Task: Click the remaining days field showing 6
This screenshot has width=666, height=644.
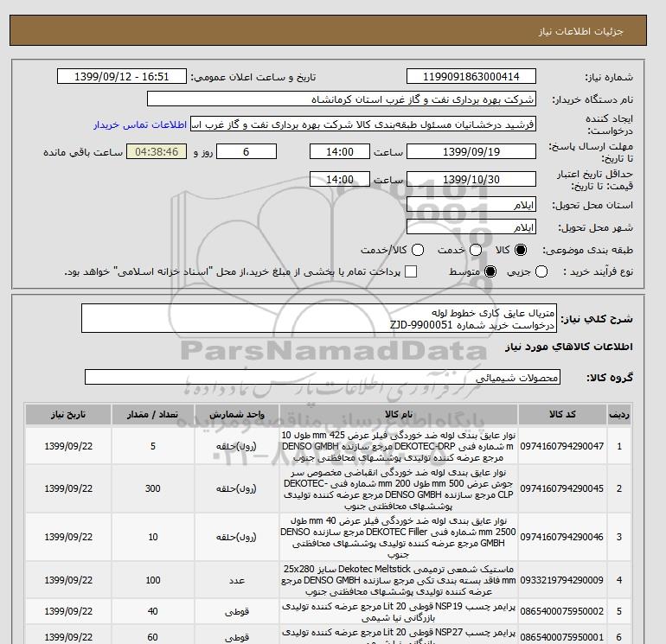Action: pyautogui.click(x=247, y=151)
